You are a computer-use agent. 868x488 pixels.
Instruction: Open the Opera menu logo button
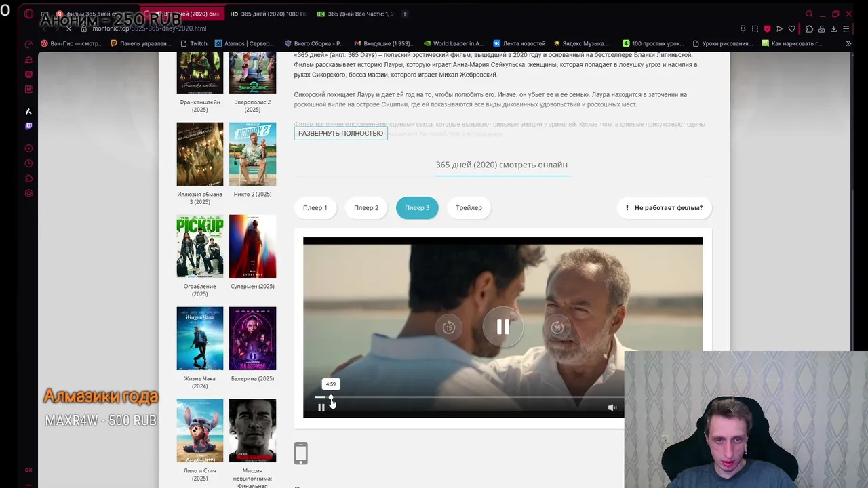coord(28,14)
